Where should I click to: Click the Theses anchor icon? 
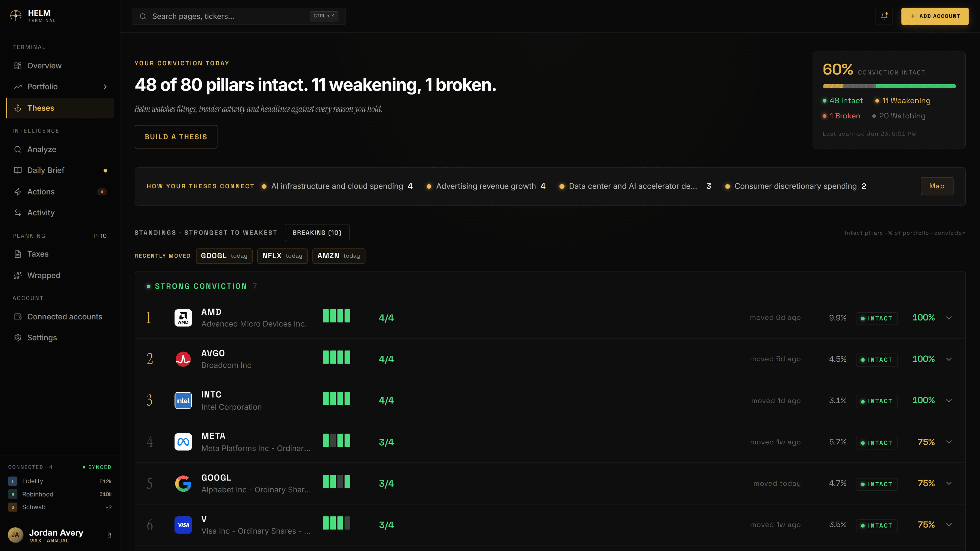click(18, 108)
